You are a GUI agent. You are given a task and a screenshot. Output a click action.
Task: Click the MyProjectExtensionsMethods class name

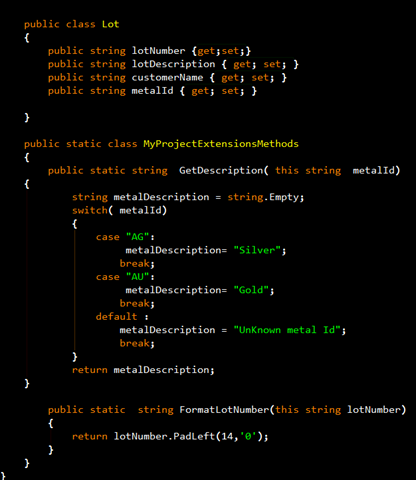point(221,144)
